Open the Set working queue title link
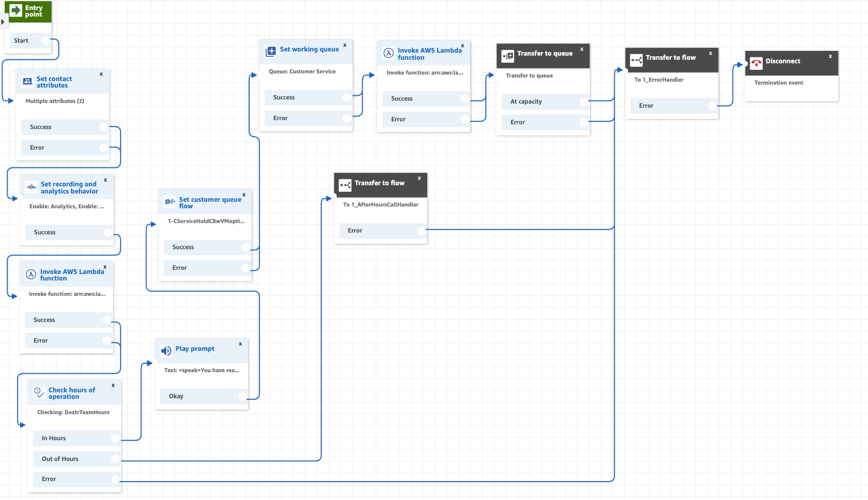 pos(309,50)
